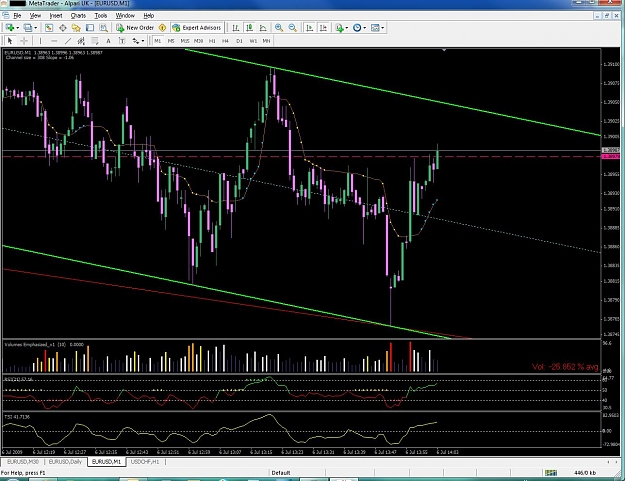Open the Help menu
Viewport: 625px width, 481px height.
tap(149, 16)
